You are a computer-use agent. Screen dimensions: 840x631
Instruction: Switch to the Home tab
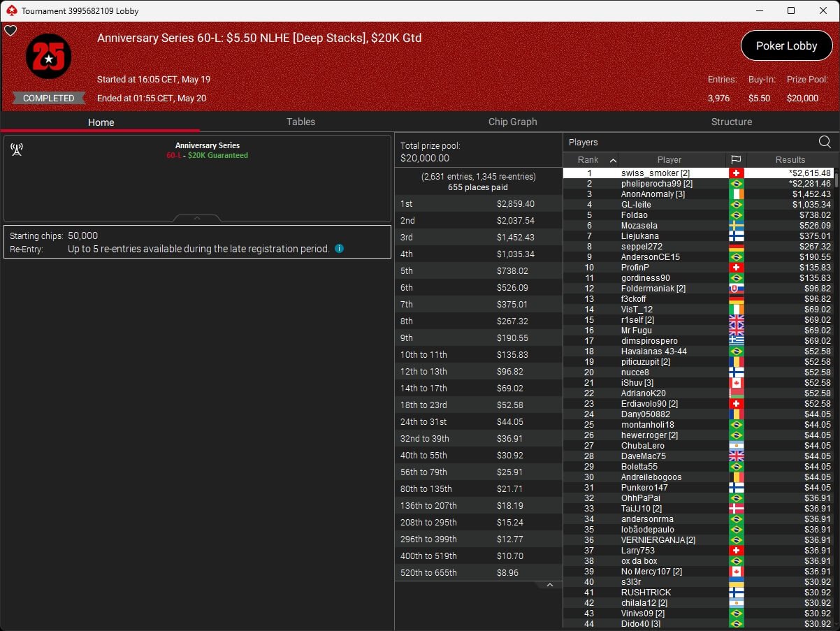pos(101,122)
